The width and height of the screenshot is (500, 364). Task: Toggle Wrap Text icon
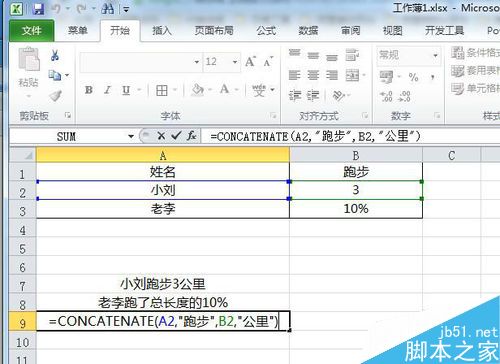tap(352, 55)
